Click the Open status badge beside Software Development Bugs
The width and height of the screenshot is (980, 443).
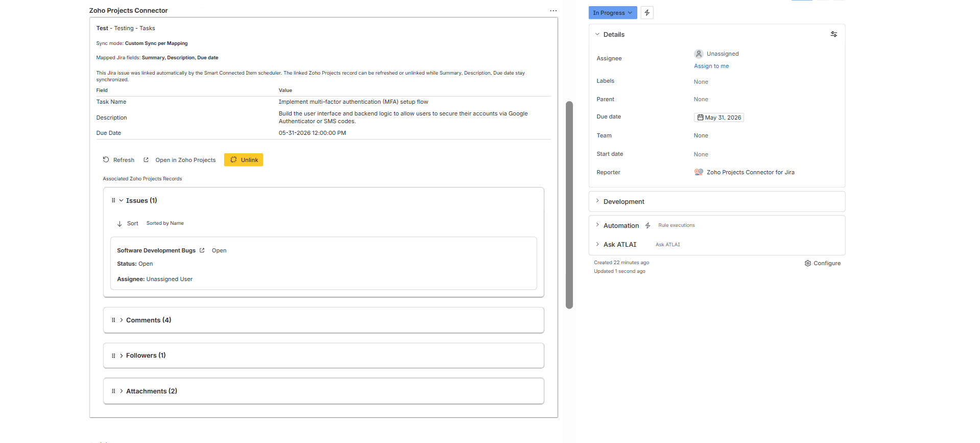pyautogui.click(x=219, y=250)
